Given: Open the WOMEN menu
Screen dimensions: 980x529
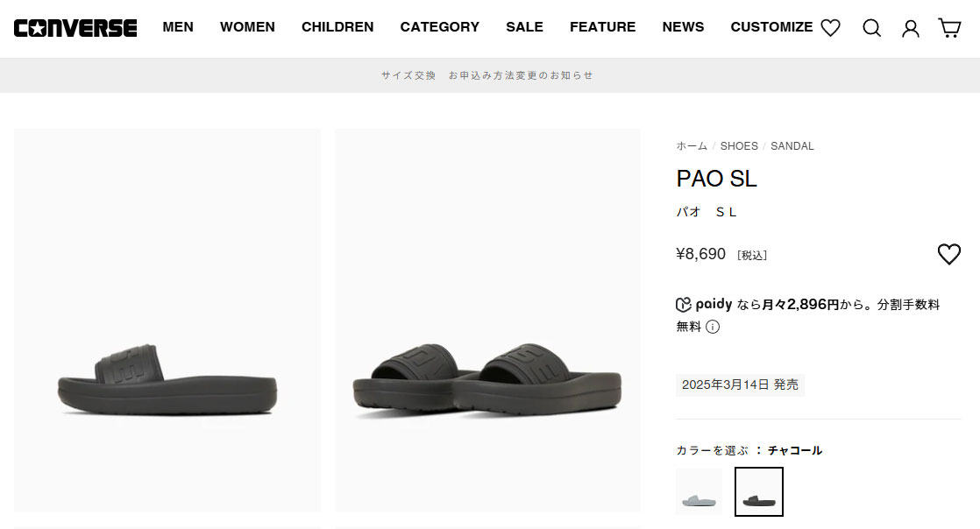Looking at the screenshot, I should (247, 27).
